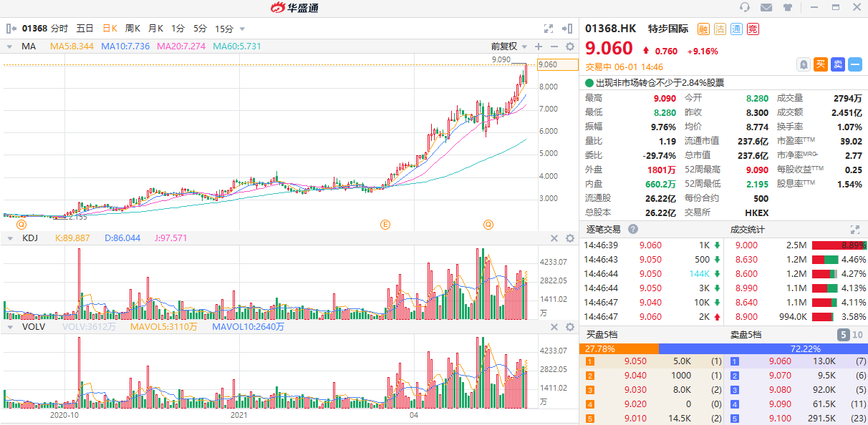Toggle the MA5:8.344 line label
Viewport: 868px width, 425px height.
pyautogui.click(x=72, y=47)
